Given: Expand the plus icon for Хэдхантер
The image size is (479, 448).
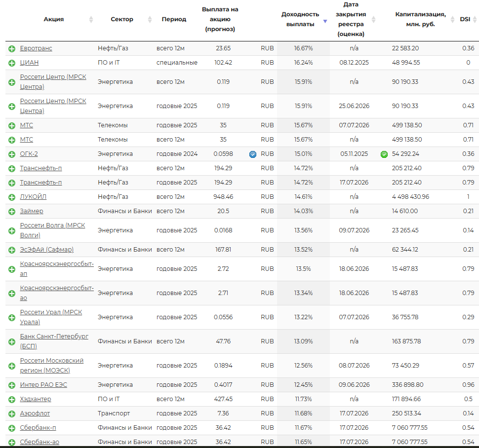Looking at the screenshot, I should click(x=12, y=400).
